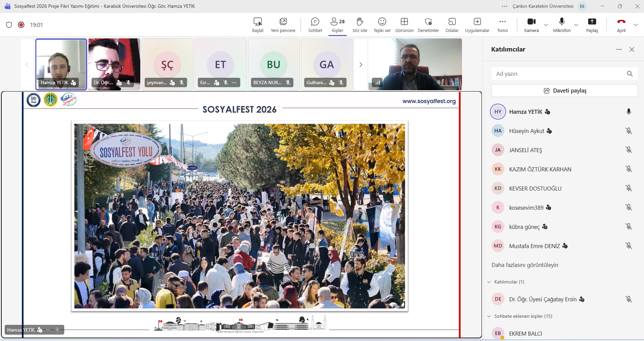
Task: Expand the microphone options dropdown arrow
Action: tap(576, 25)
